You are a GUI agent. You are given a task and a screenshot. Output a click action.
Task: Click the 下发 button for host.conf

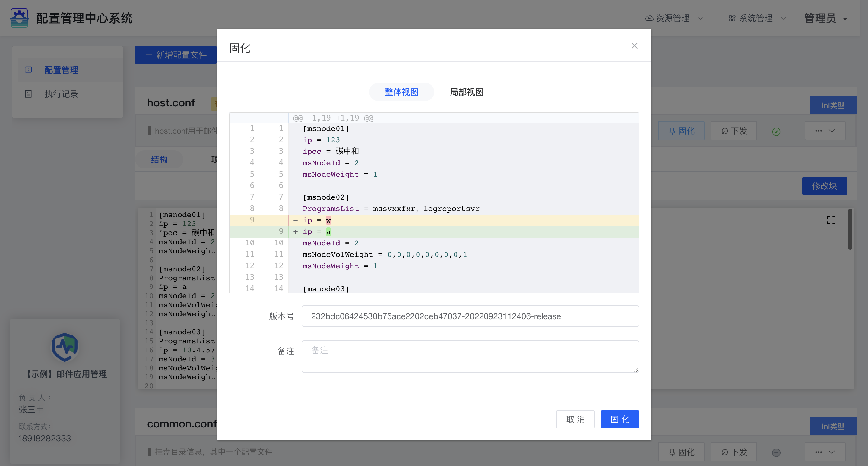[x=733, y=131]
